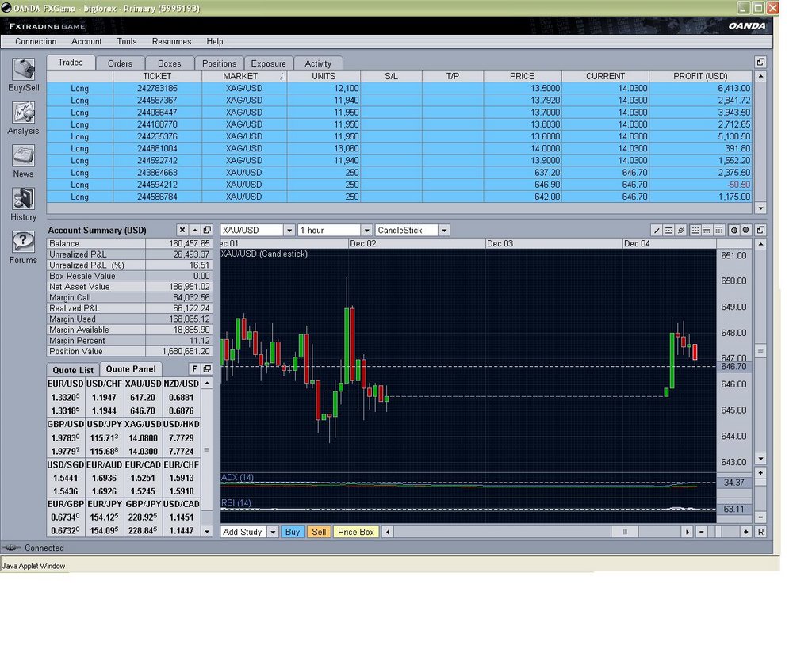This screenshot has width=812, height=649.
Task: Detach the trades table panel
Action: tap(760, 62)
